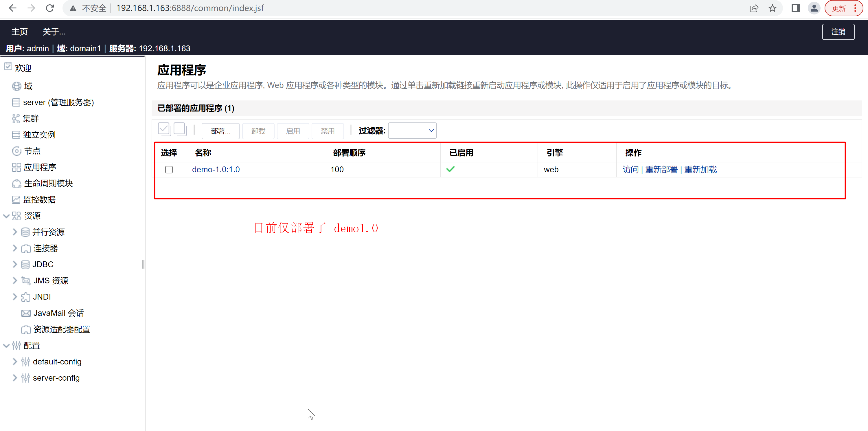The height and width of the screenshot is (431, 868).
Task: Click the envelope icon beside JavaMail 会话
Action: (26, 313)
